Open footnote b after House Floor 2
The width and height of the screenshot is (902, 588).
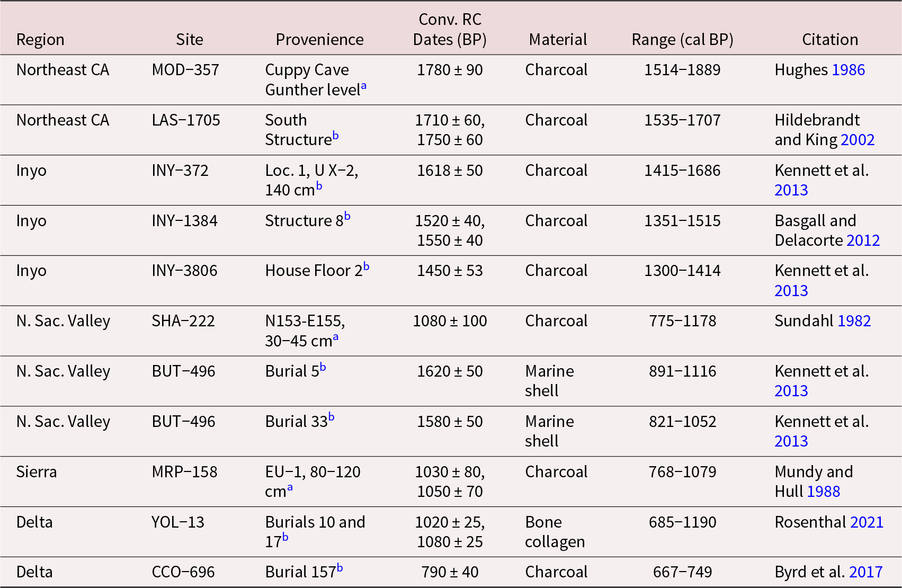point(367,266)
